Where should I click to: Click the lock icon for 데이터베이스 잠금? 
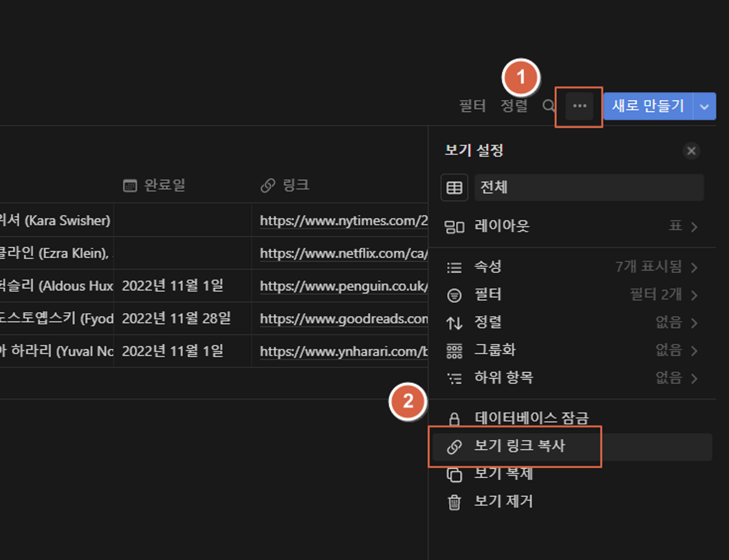pos(454,418)
